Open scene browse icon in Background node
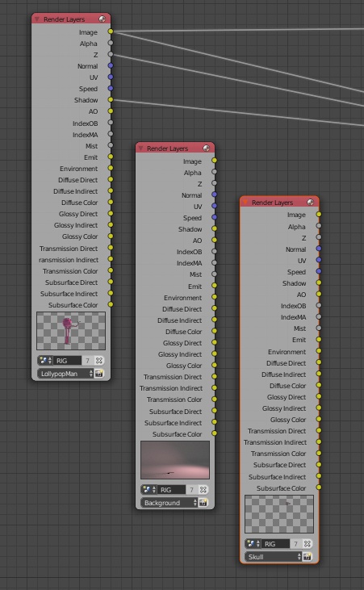364x590 pixels. pyautogui.click(x=149, y=490)
